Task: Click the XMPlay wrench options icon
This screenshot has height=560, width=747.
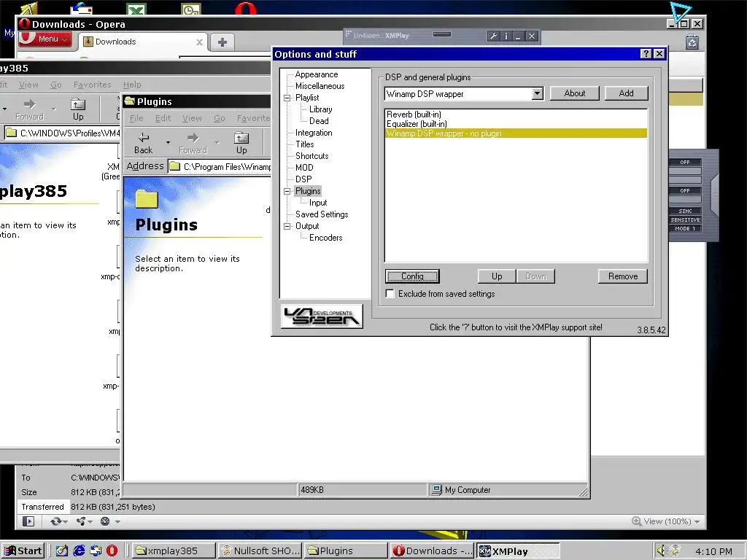Action: 494,36
